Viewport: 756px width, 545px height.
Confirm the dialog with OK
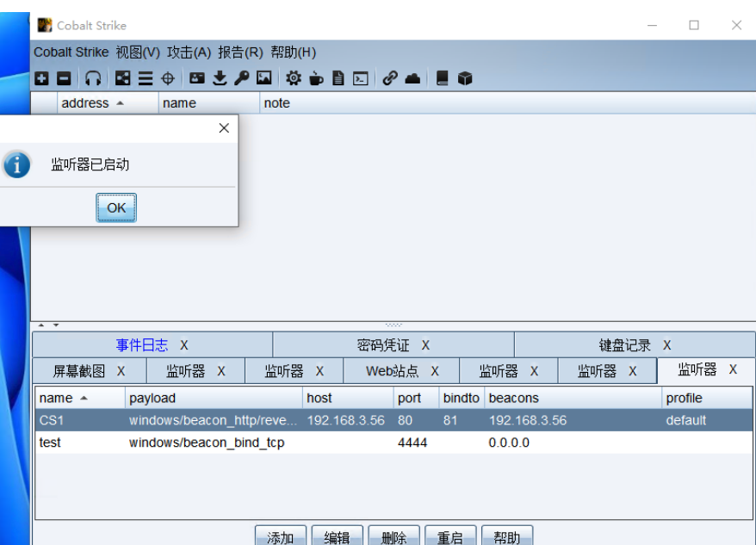[x=116, y=207]
